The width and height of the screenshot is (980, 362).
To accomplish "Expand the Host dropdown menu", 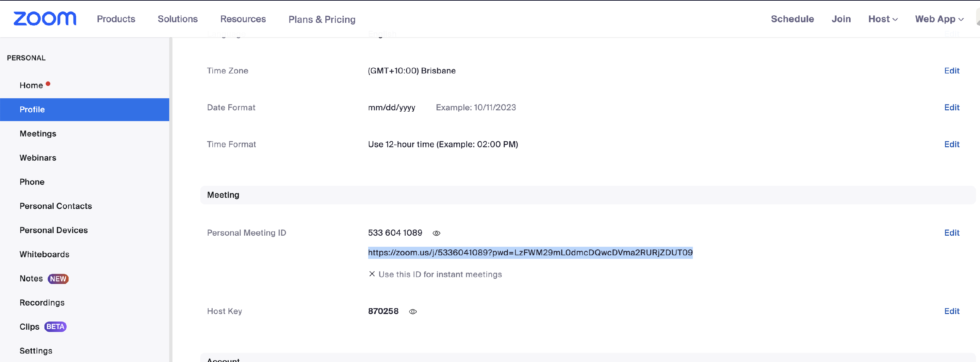I will coord(883,19).
